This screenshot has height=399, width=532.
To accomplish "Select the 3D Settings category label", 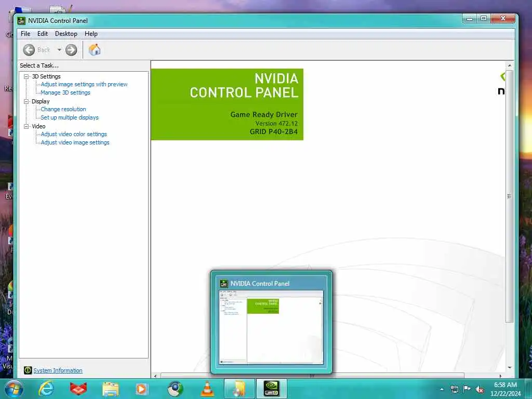I will tap(46, 77).
